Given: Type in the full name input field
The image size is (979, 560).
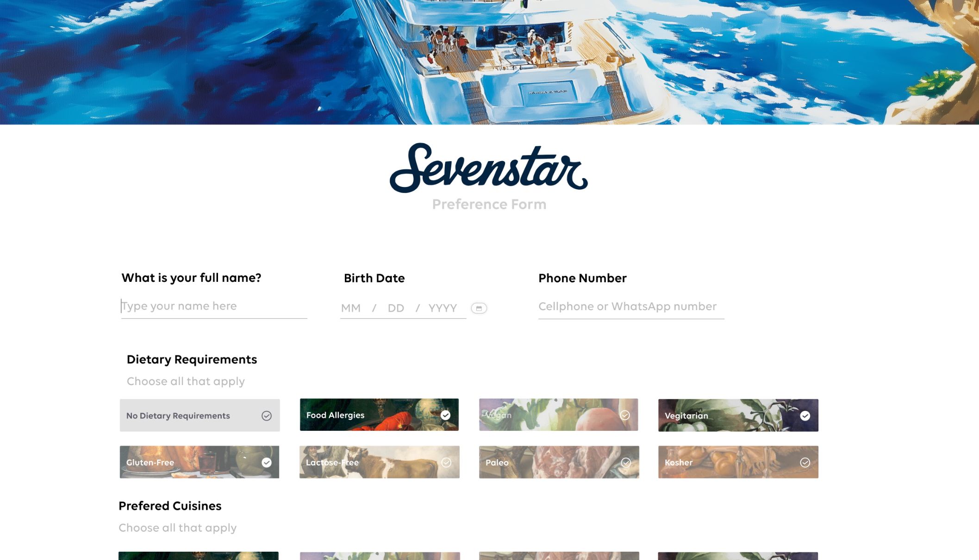Looking at the screenshot, I should tap(214, 306).
